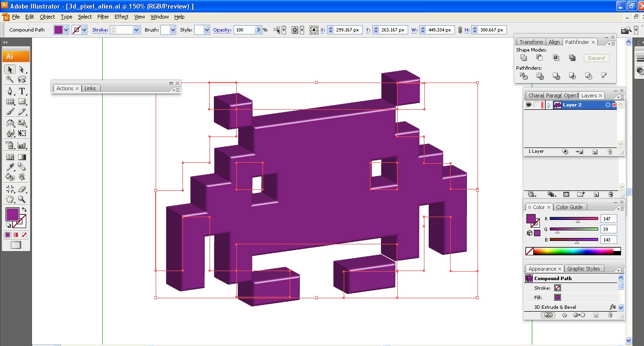Choose the Magic Wand tool
This screenshot has width=644, height=346.
click(x=10, y=80)
